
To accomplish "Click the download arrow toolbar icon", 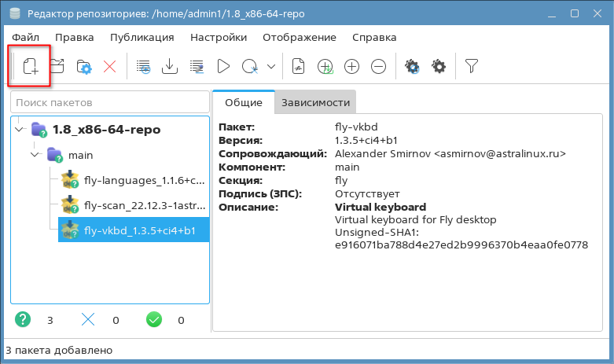I will pyautogui.click(x=169, y=67).
